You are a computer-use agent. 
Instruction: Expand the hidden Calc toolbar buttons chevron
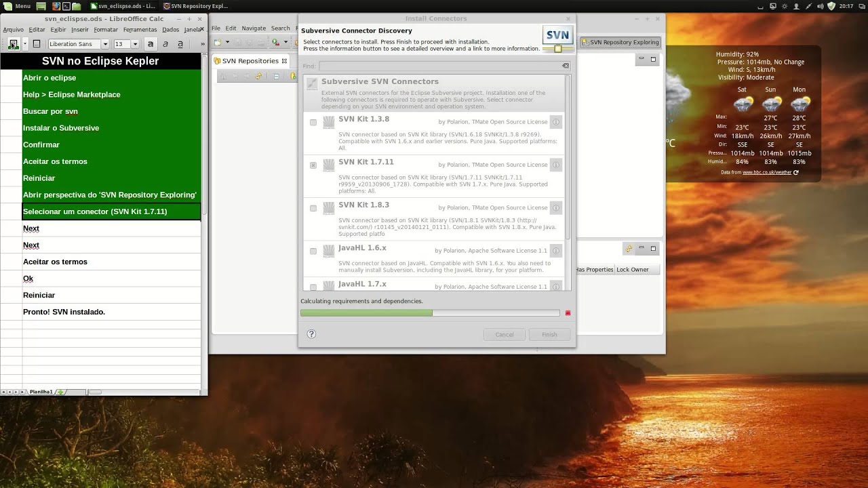click(x=202, y=44)
